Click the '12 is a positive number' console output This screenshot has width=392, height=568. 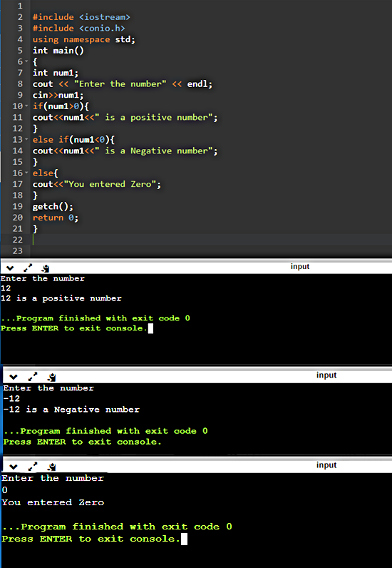tap(61, 298)
